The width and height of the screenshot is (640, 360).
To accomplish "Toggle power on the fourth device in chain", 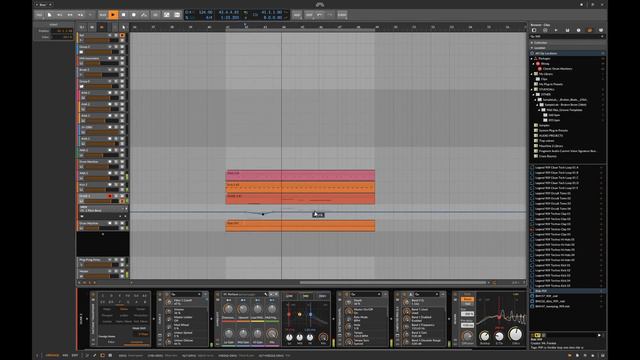I will pyautogui.click(x=340, y=294).
